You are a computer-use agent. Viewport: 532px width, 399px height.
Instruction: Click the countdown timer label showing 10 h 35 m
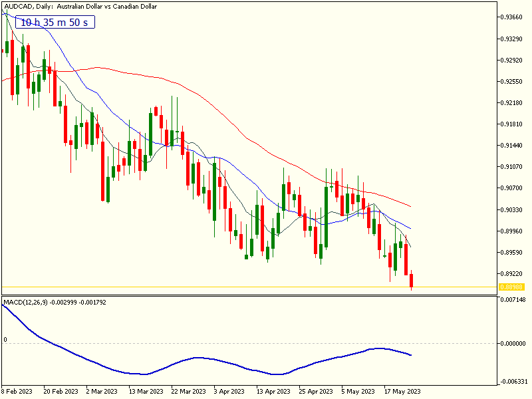(56, 22)
